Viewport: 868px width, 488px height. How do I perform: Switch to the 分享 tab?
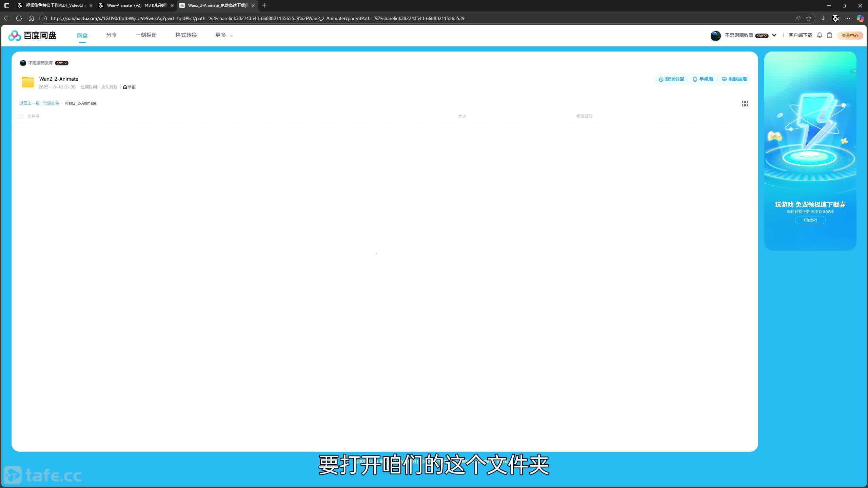tap(111, 35)
